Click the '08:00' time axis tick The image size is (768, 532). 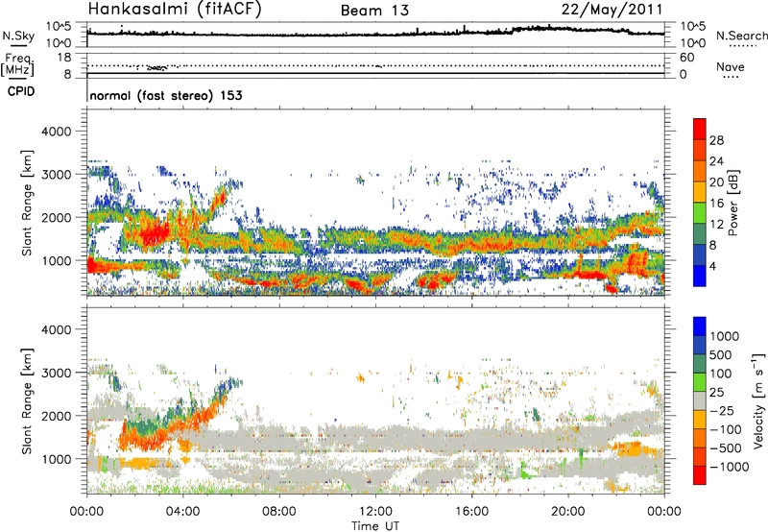pos(279,512)
